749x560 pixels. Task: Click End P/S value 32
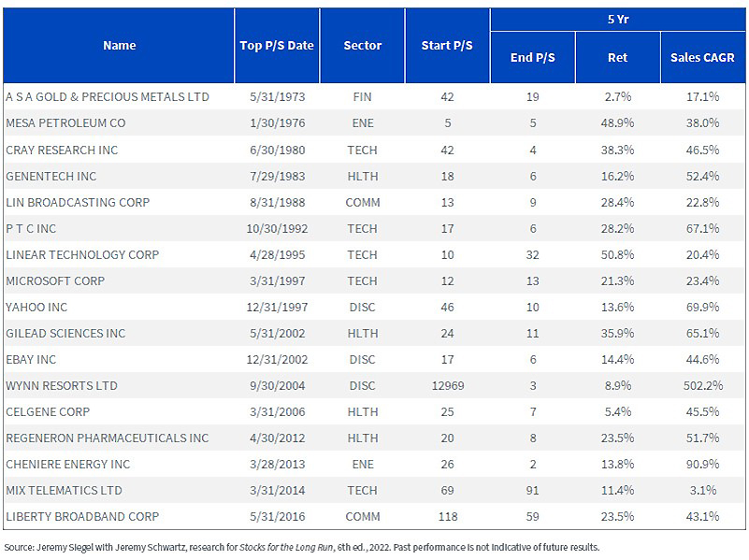coord(533,255)
